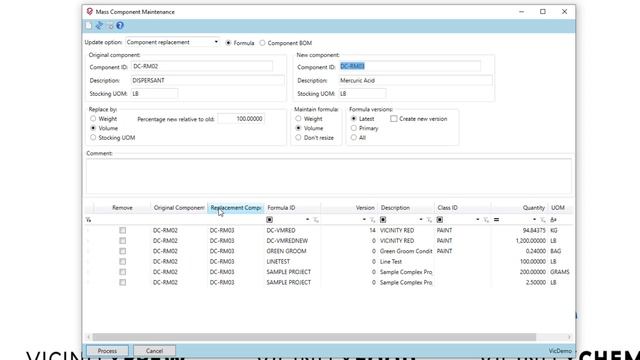Sort by Formula ID column header
640x360 pixels.
(292, 208)
